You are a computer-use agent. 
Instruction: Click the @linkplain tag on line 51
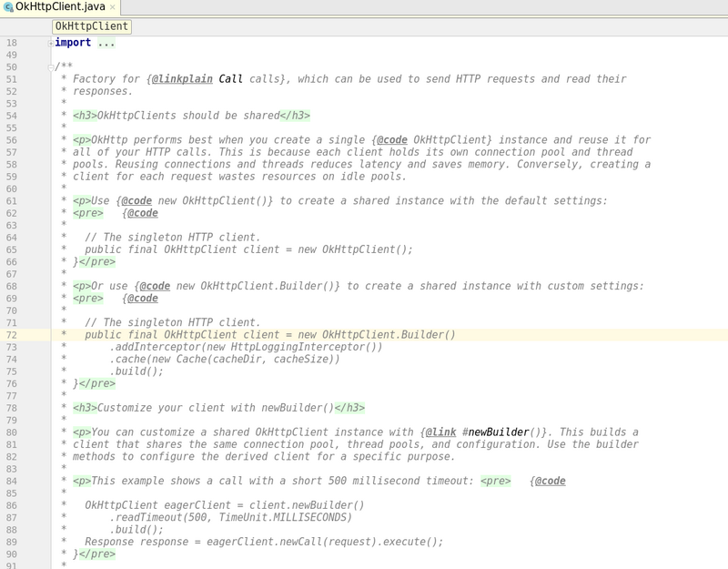182,79
